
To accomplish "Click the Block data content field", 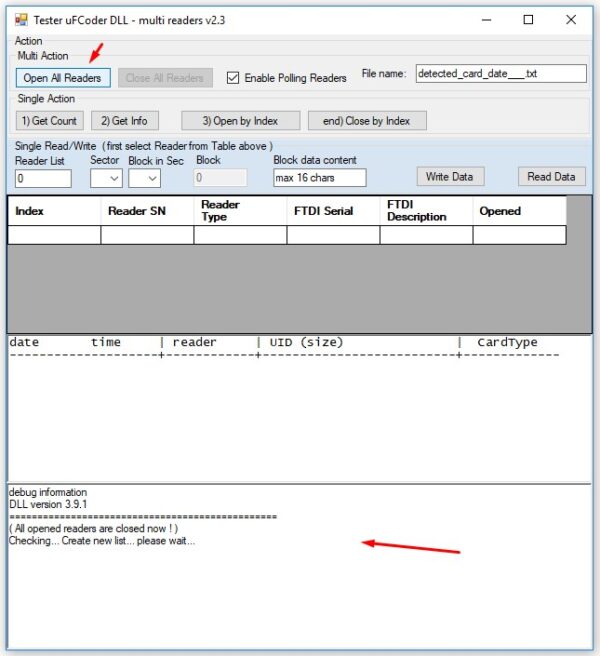I will 319,178.
